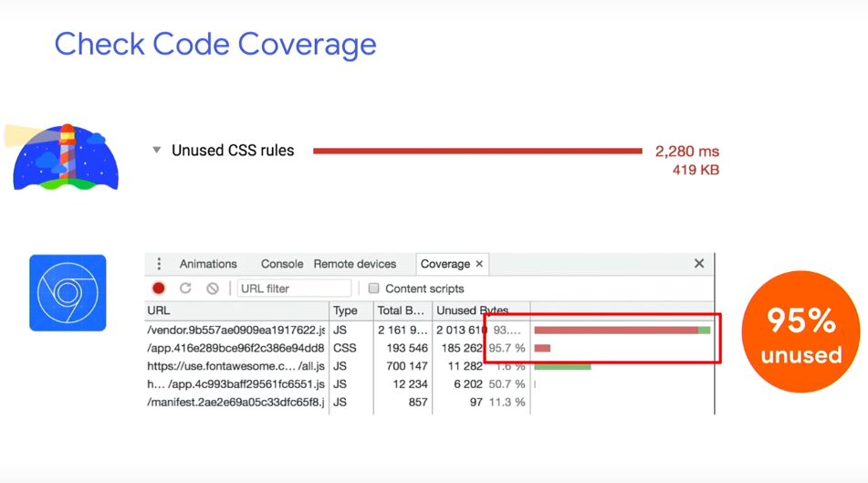The width and height of the screenshot is (868, 483).
Task: Click the 11 282 unused bytes cell
Action: click(x=465, y=366)
